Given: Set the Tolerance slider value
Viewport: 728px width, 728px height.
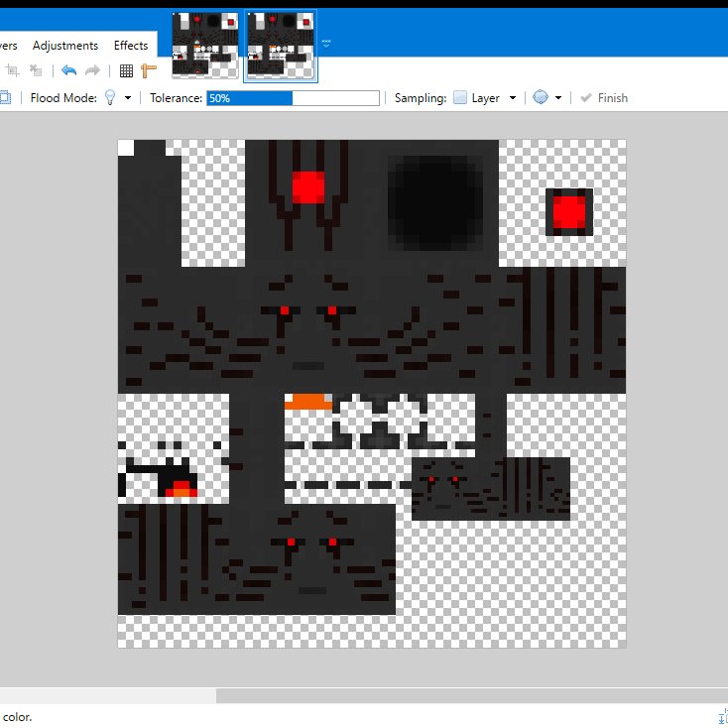Looking at the screenshot, I should [293, 98].
